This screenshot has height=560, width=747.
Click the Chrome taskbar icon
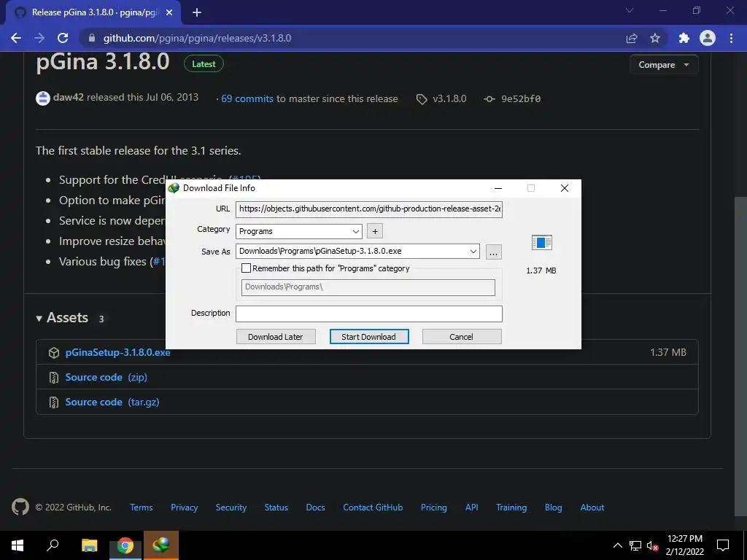click(x=125, y=545)
